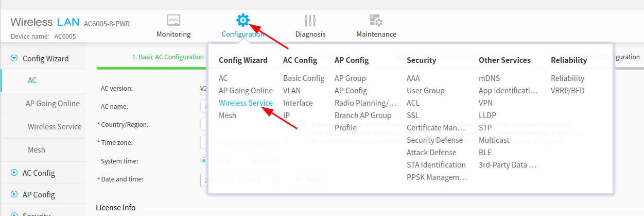Click the Monitoring screen icon
The width and height of the screenshot is (644, 216).
(173, 21)
